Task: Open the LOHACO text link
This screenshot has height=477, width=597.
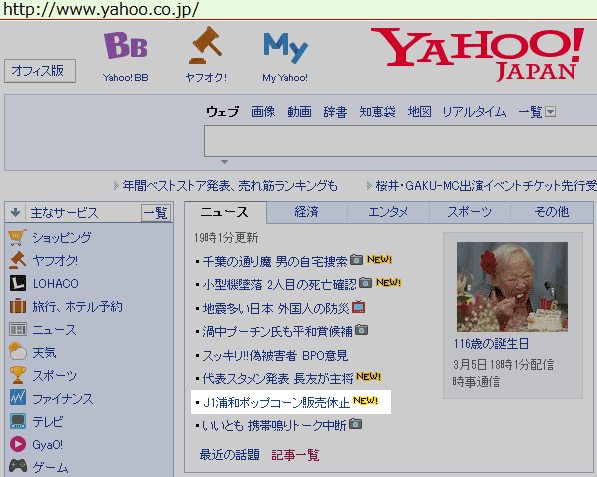Action: click(56, 284)
